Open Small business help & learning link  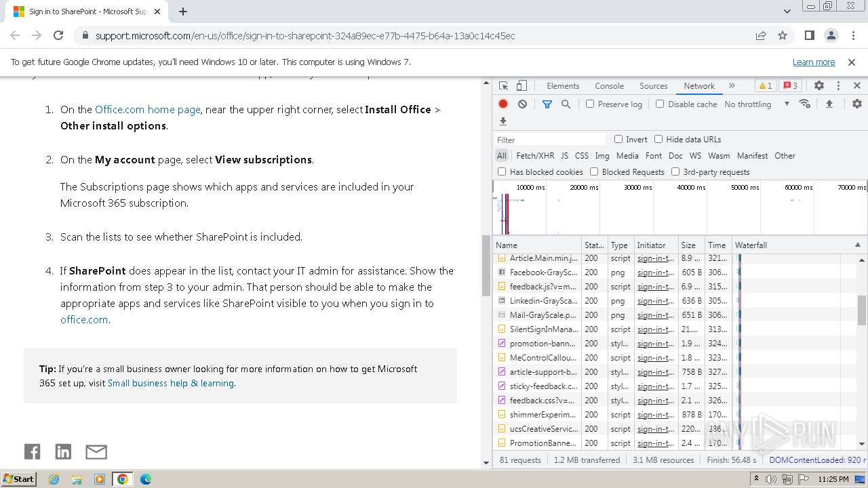coord(171,383)
